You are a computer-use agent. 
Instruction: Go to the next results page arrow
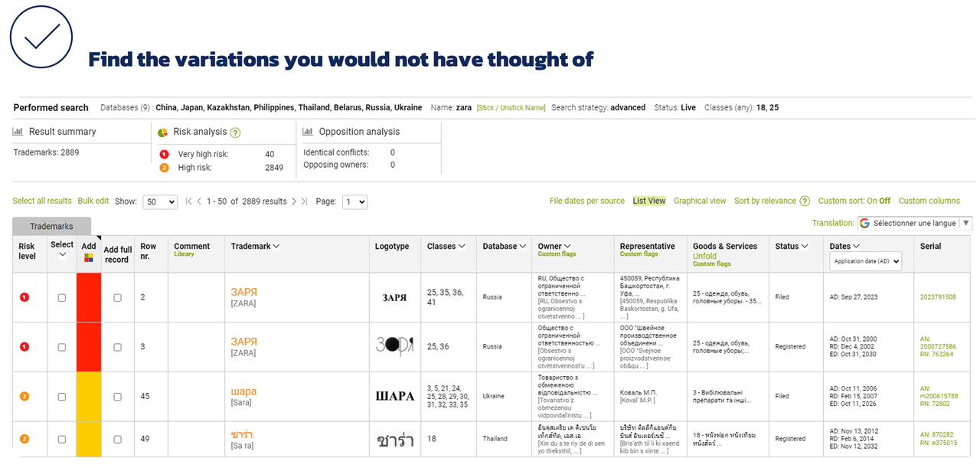tap(294, 201)
